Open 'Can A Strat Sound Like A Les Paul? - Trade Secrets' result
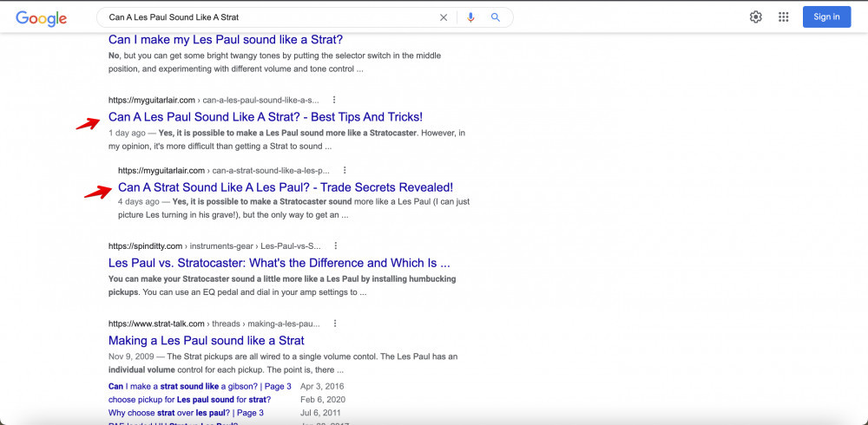This screenshot has width=868, height=425. (286, 187)
